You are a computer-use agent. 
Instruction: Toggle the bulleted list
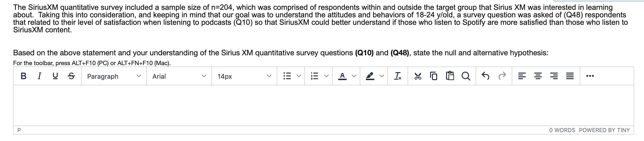(x=287, y=76)
